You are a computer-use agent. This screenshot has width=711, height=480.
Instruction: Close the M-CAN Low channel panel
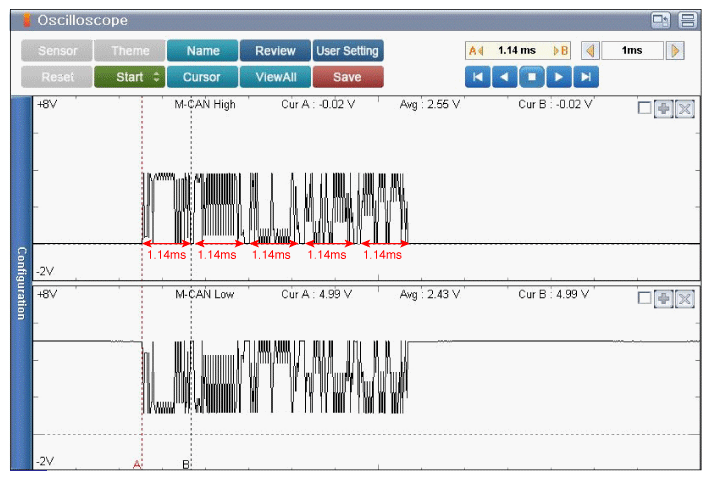(x=685, y=299)
